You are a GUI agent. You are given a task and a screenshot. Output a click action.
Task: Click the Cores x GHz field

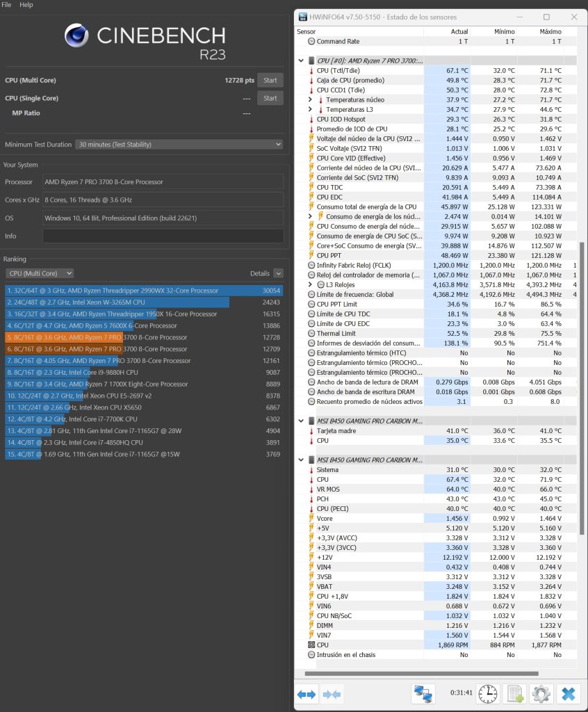[163, 200]
